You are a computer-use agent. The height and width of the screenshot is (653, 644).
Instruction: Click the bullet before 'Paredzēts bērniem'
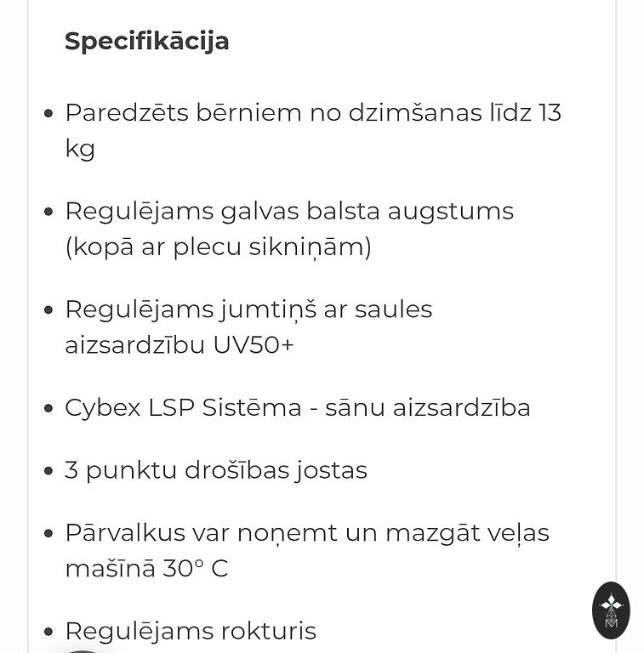(x=48, y=113)
